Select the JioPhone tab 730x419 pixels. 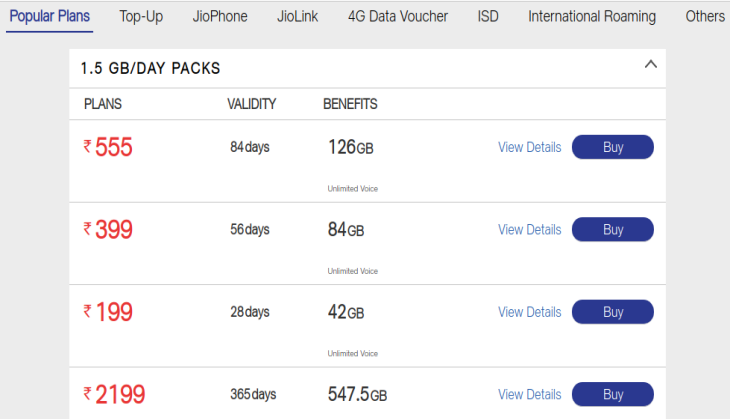[x=220, y=17]
